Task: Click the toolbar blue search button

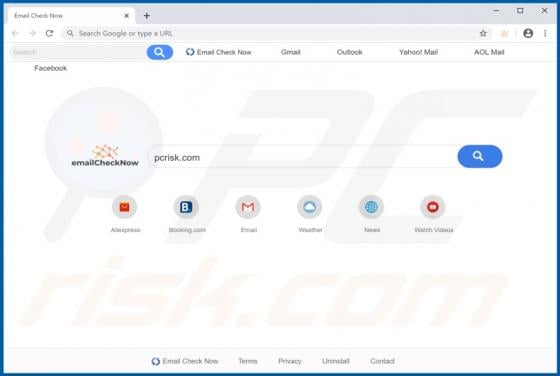Action: pos(160,52)
